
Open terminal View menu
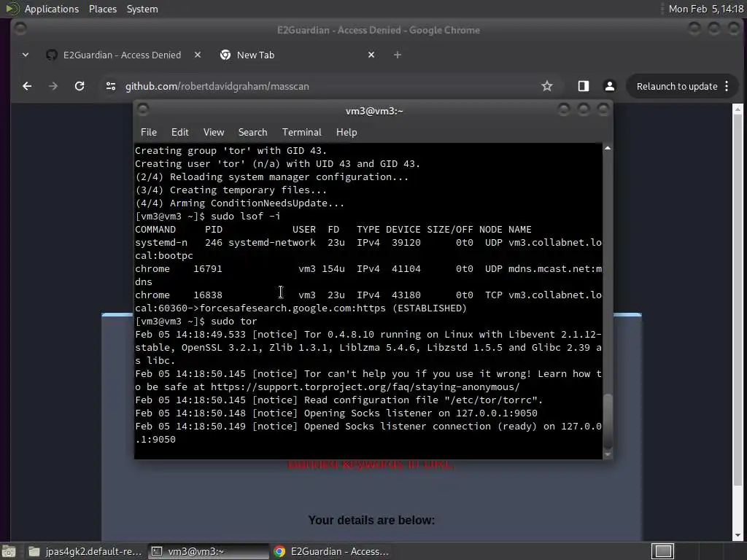tap(214, 133)
